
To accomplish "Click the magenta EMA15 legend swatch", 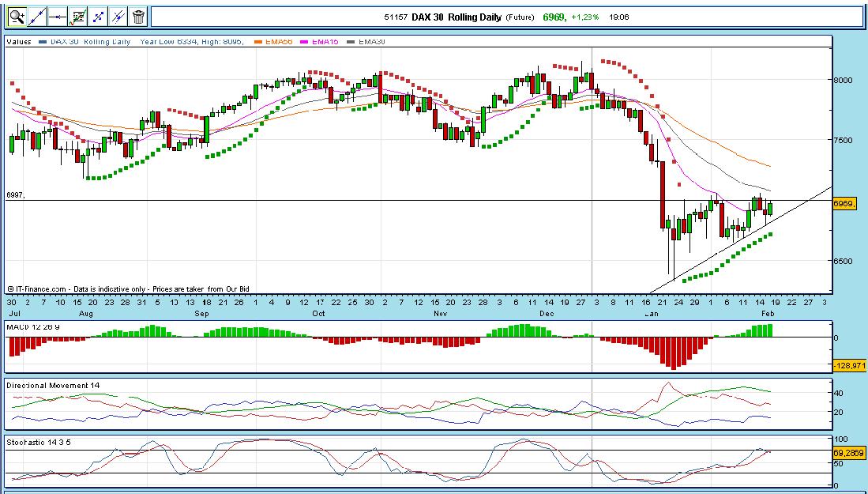I will 304,42.
